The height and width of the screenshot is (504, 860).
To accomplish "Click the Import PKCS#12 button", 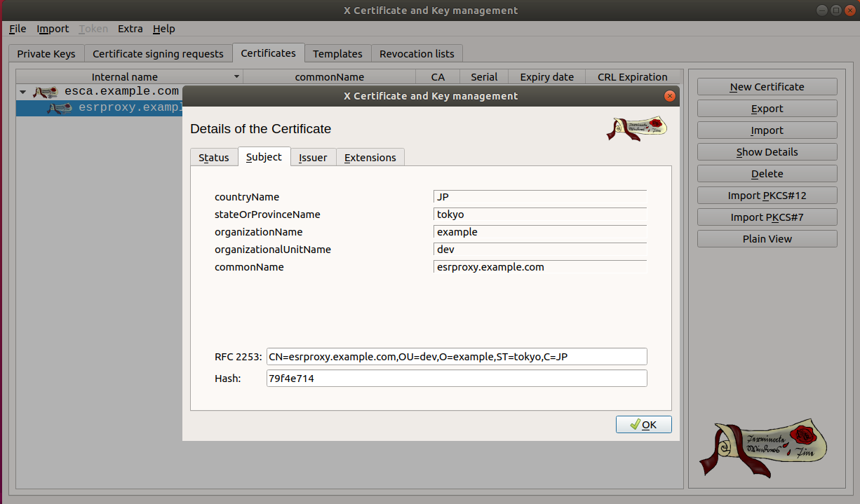I will (x=767, y=196).
